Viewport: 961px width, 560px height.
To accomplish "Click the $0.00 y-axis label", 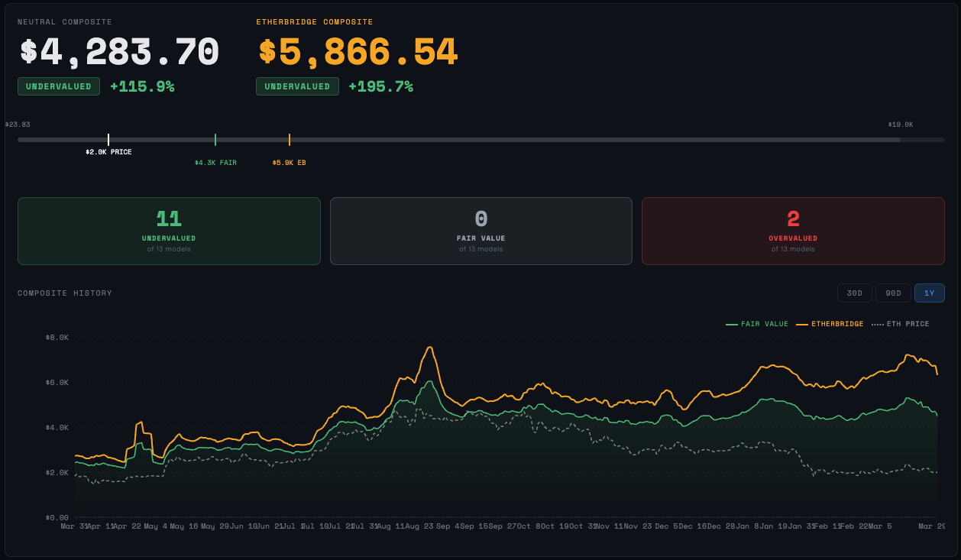I will pyautogui.click(x=57, y=517).
